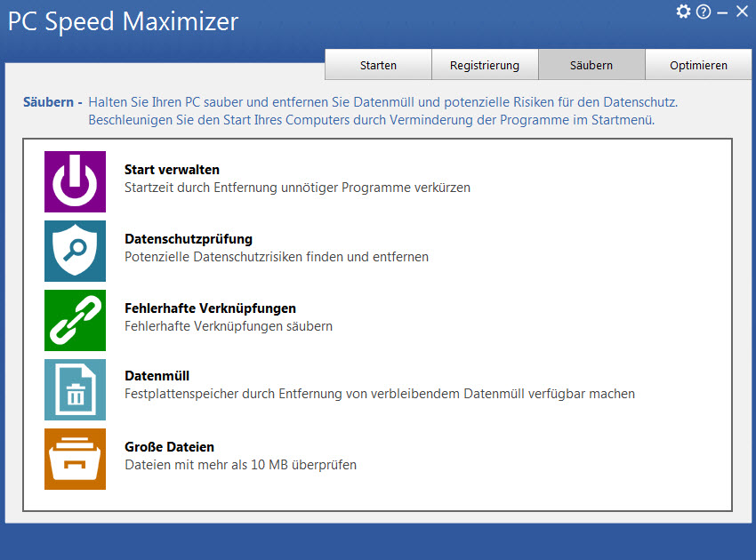Go to the Optimieren tab
Screen dimensions: 756x560
(x=698, y=65)
